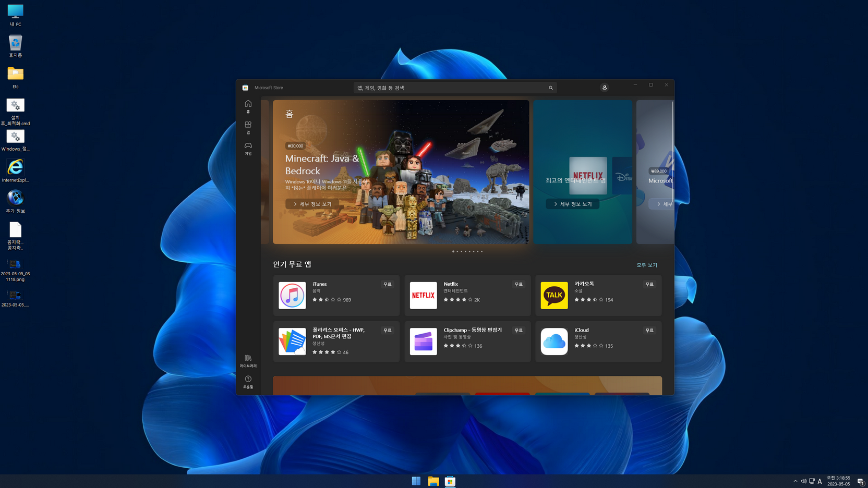The width and height of the screenshot is (868, 488).
Task: Click the 무료 button for iCloud
Action: tap(649, 330)
